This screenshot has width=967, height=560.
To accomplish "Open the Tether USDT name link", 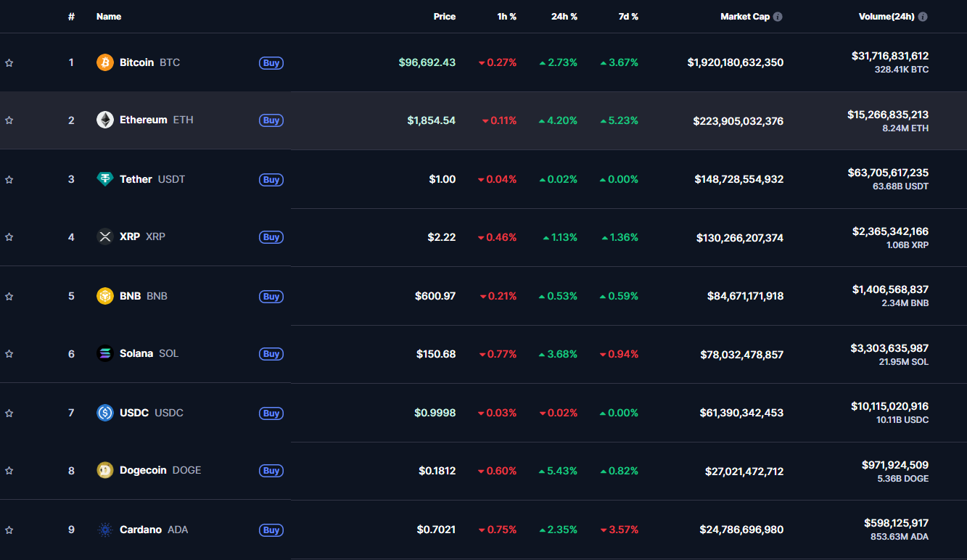I will pos(152,179).
